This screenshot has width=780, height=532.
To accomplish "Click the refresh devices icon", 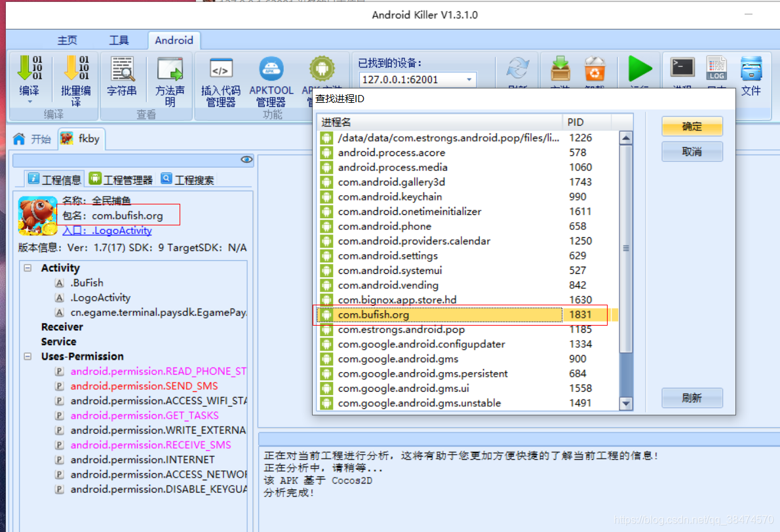I will [x=518, y=68].
